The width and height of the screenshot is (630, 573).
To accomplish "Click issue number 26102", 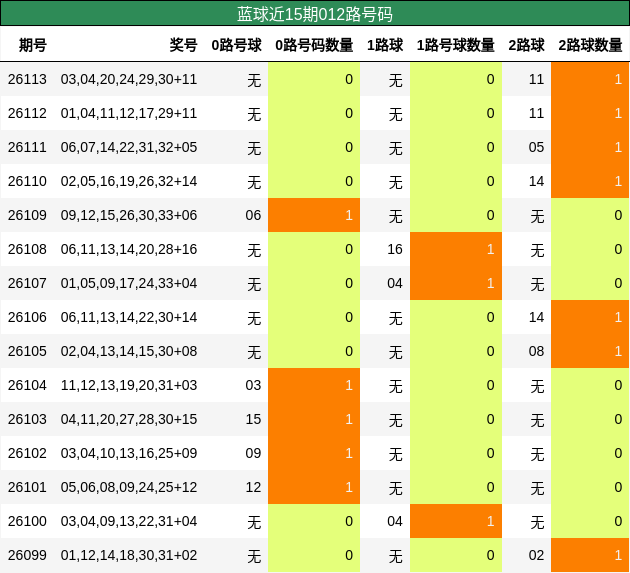I will coord(27,453).
